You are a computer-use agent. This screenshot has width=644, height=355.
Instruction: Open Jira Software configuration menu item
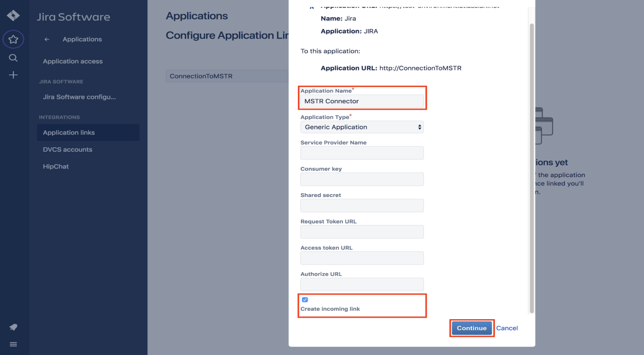(x=80, y=97)
